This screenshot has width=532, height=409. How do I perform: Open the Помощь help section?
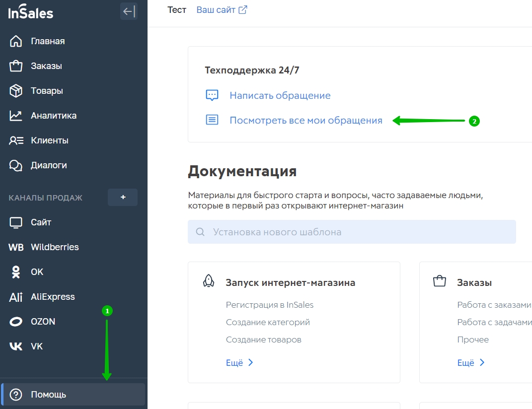pos(74,395)
